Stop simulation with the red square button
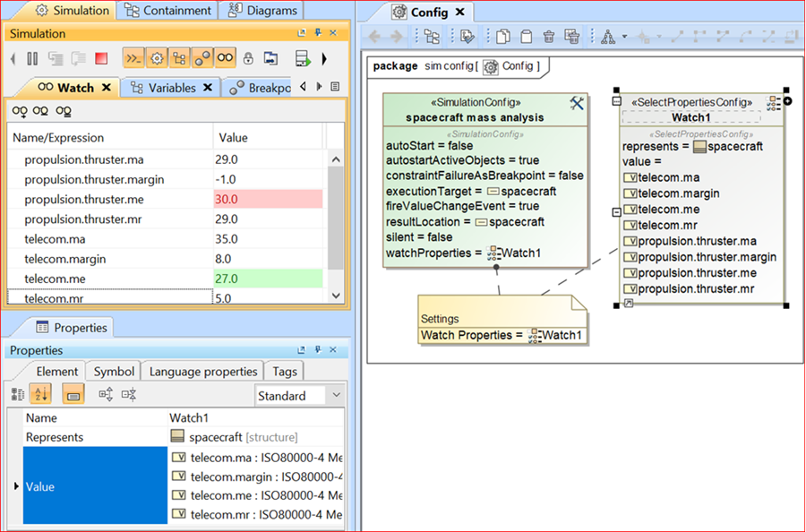The image size is (806, 532). click(101, 59)
